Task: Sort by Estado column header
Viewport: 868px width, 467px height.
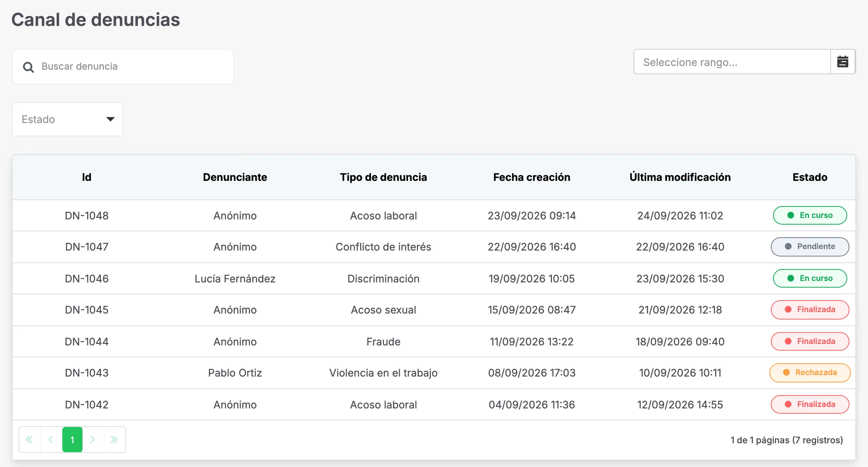Action: 810,177
